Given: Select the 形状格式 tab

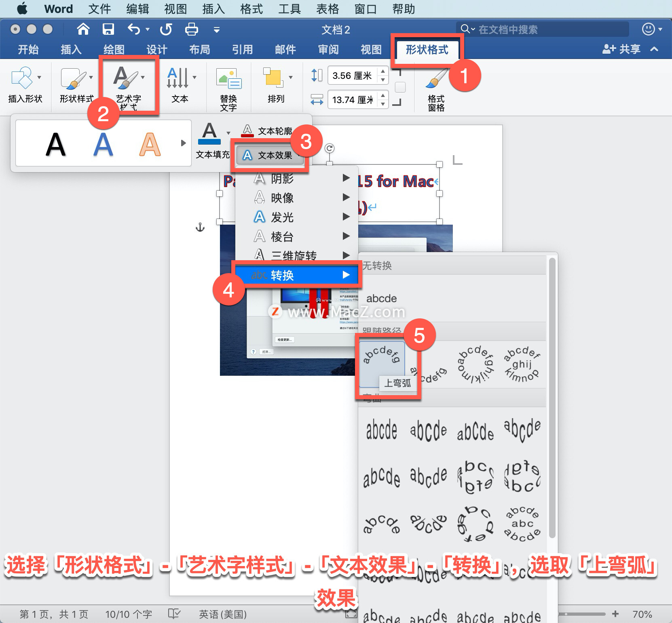Looking at the screenshot, I should [x=427, y=49].
